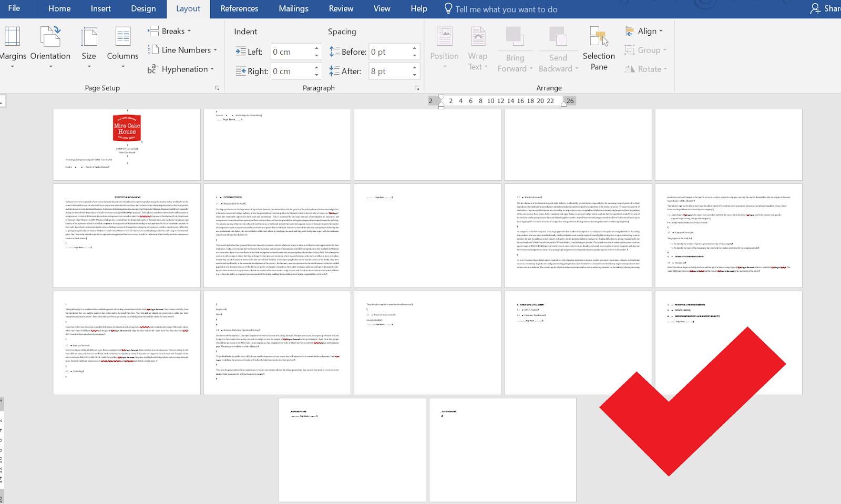Open the Breaks dropdown
841x504 pixels.
click(170, 30)
